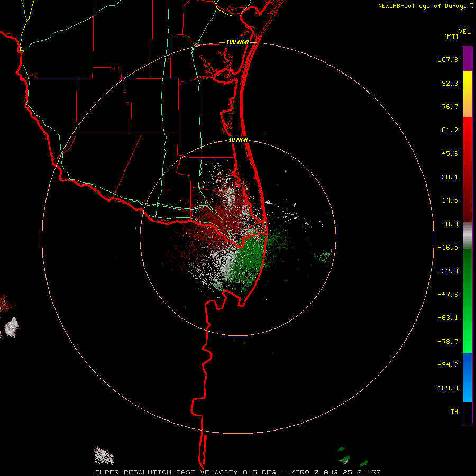Pick the purple segment of velocity color bar

coord(467,59)
